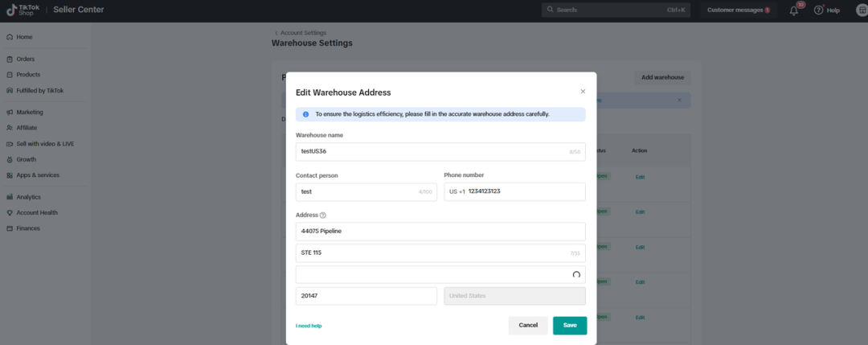Open Customer messages
This screenshot has height=345, width=868.
pos(738,10)
